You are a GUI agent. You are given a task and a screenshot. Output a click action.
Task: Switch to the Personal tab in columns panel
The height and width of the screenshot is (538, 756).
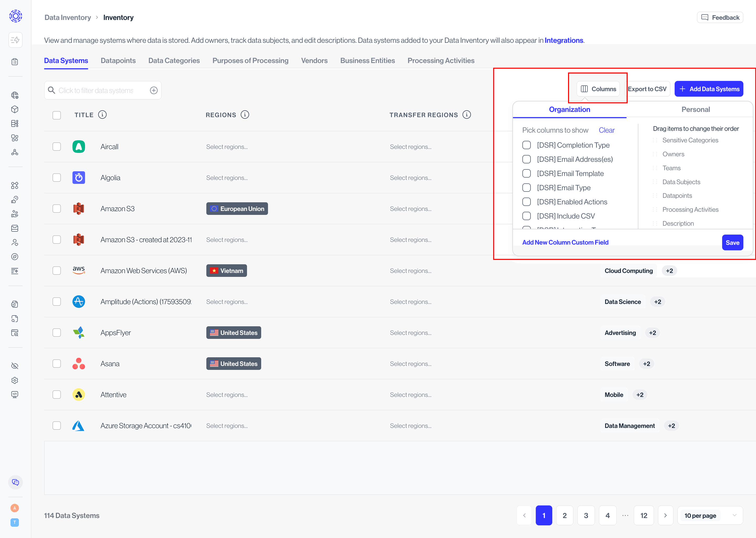tap(696, 110)
